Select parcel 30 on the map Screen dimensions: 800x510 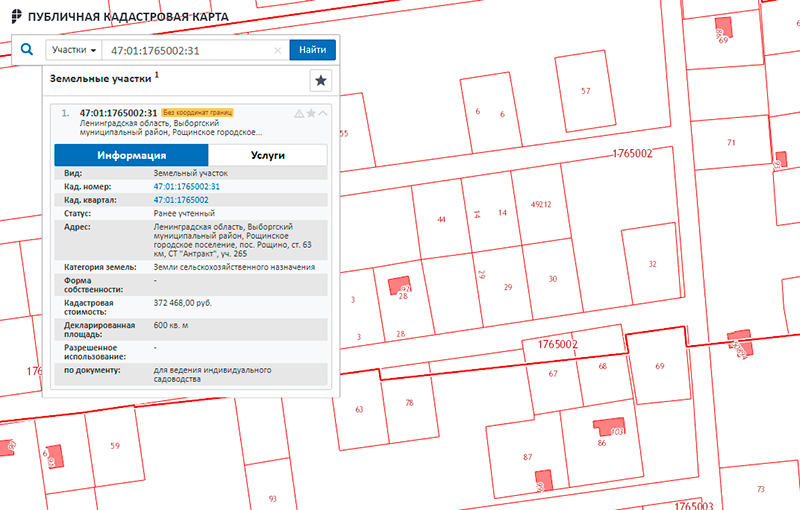coord(553,279)
